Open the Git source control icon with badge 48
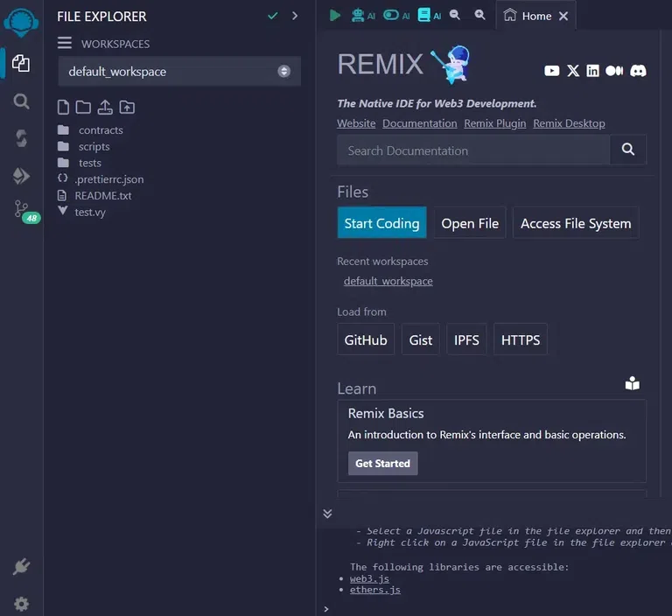This screenshot has width=672, height=616. click(25, 212)
